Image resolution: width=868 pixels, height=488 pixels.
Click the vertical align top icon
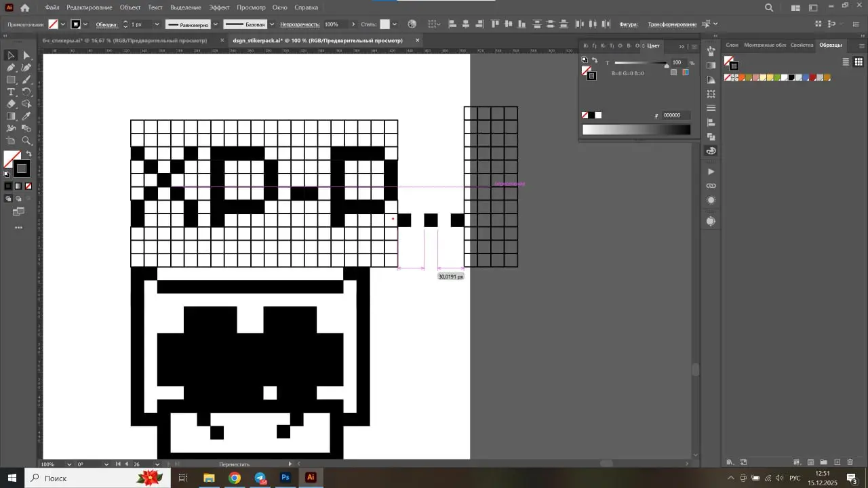495,24
